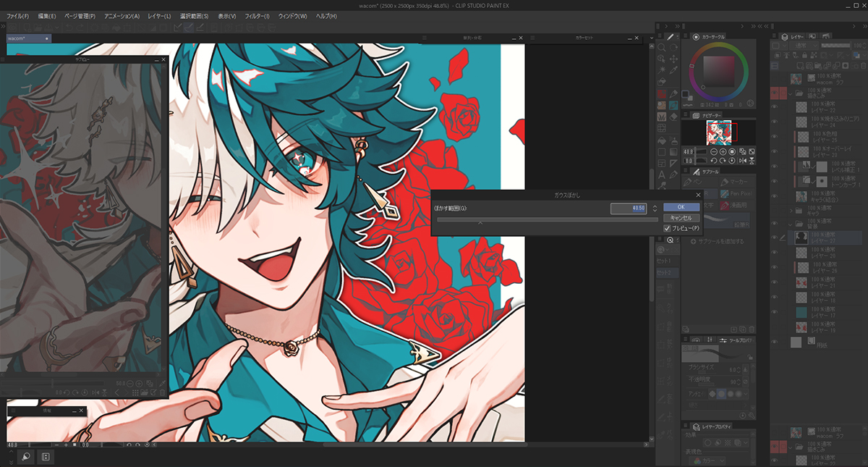Select the Move layer tool

[673, 59]
